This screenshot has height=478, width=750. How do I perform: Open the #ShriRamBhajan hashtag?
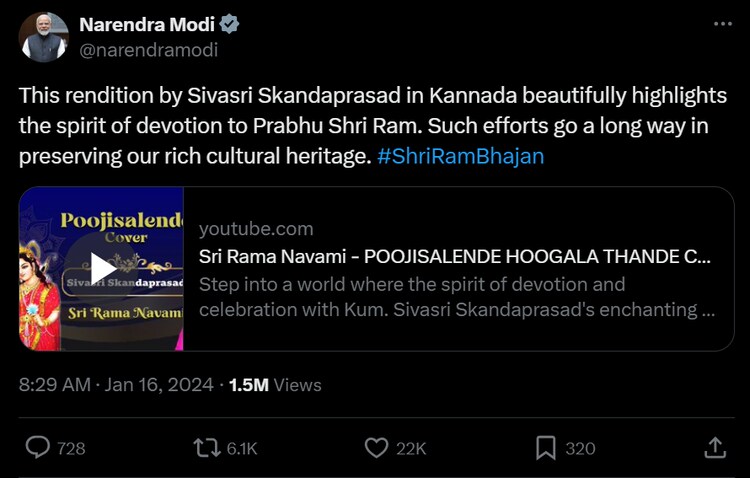(461, 157)
